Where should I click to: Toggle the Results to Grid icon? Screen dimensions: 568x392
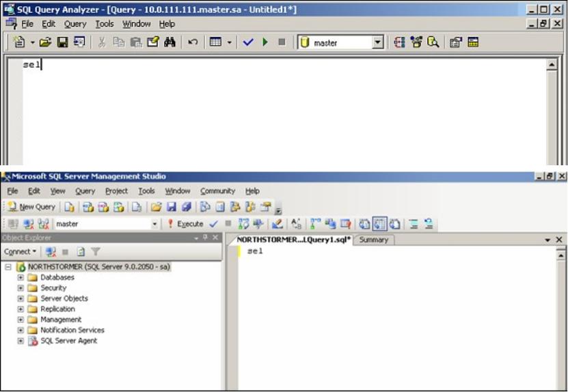(x=379, y=224)
